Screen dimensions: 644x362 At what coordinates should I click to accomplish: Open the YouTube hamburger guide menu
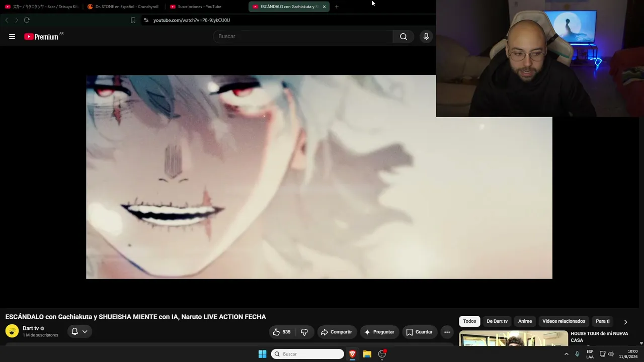[x=12, y=37]
